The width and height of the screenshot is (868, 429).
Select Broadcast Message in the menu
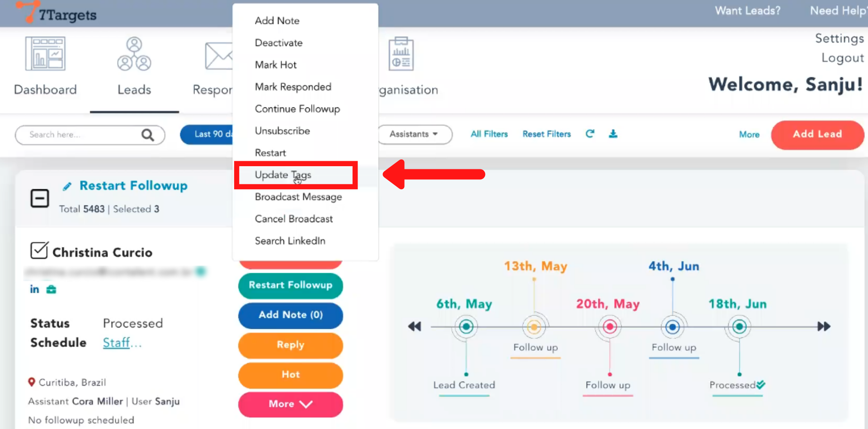[x=298, y=197]
